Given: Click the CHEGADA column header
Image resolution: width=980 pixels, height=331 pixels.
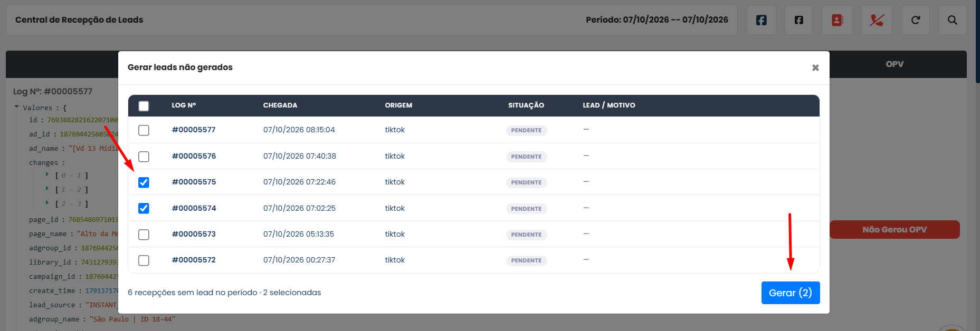Looking at the screenshot, I should click(280, 105).
